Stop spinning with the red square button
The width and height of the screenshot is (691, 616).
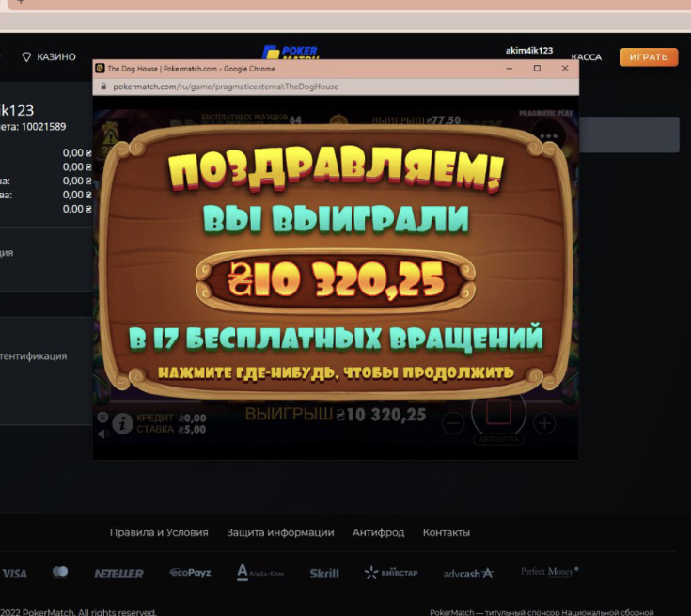[x=499, y=411]
